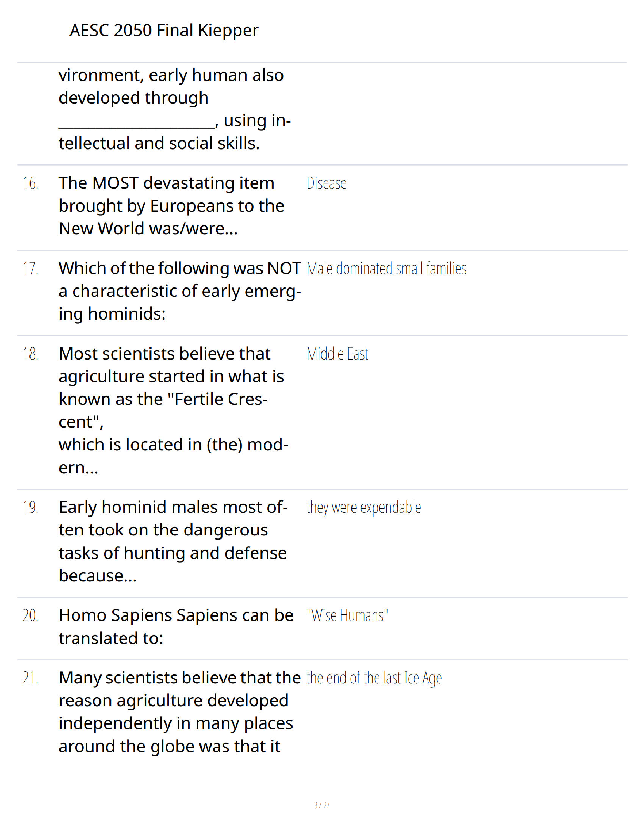Click question number 18
Image resolution: width=644 pixels, height=834 pixels.
pos(31,354)
